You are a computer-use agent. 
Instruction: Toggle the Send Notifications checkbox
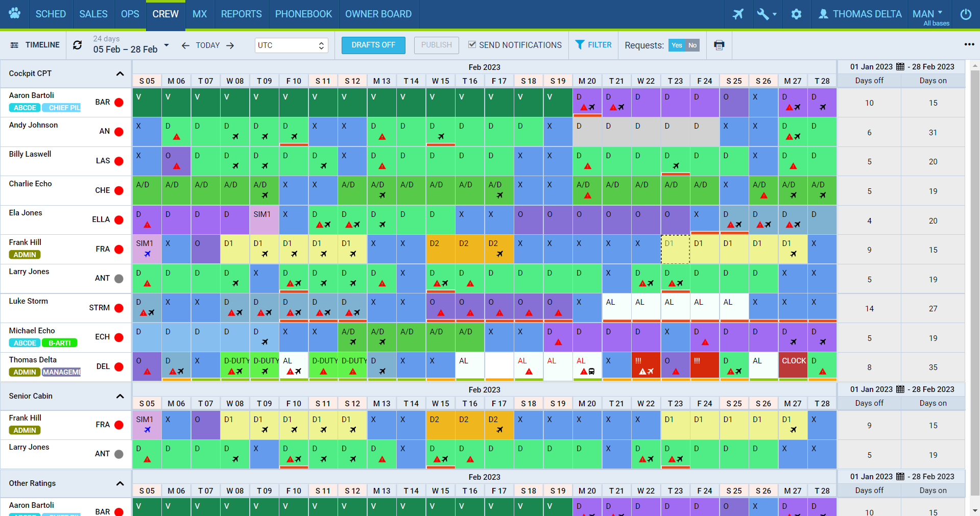click(472, 45)
